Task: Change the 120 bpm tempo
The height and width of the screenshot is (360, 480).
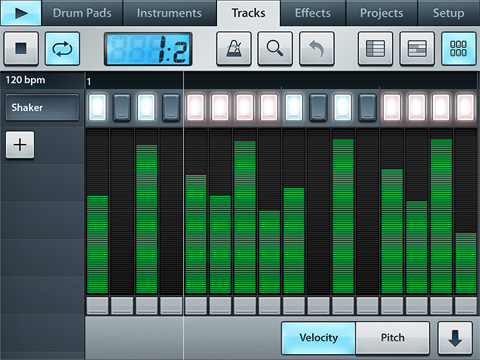Action: click(25, 80)
